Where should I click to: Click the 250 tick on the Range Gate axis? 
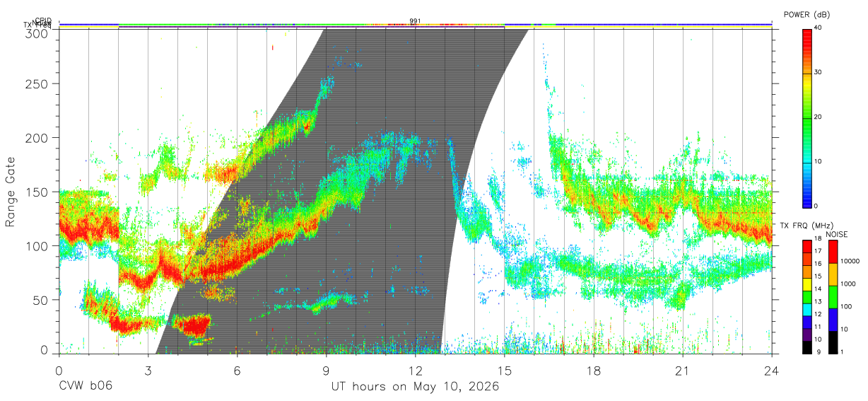[37, 83]
